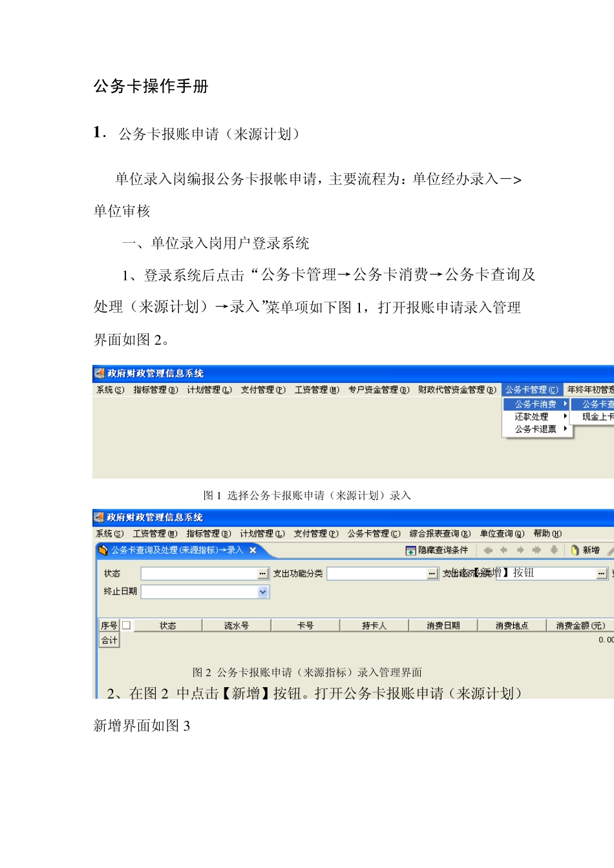The height and width of the screenshot is (868, 614).
Task: Open 财政代管资金管理(B) menu in figure 1
Action: 458,390
